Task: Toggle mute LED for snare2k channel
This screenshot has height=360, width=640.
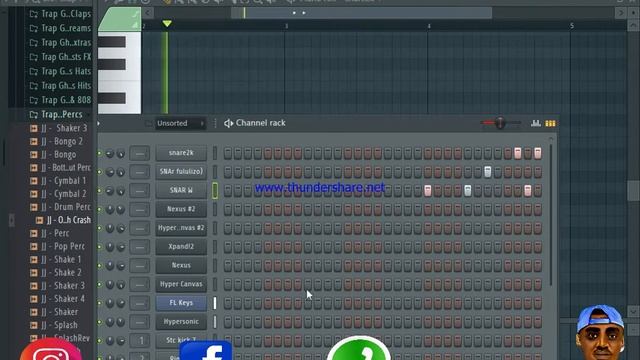Action: coord(99,153)
